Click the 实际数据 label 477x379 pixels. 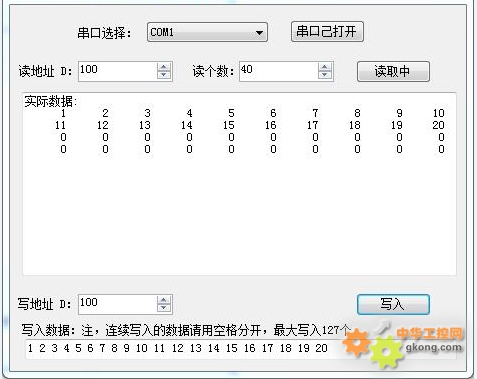click(x=51, y=101)
